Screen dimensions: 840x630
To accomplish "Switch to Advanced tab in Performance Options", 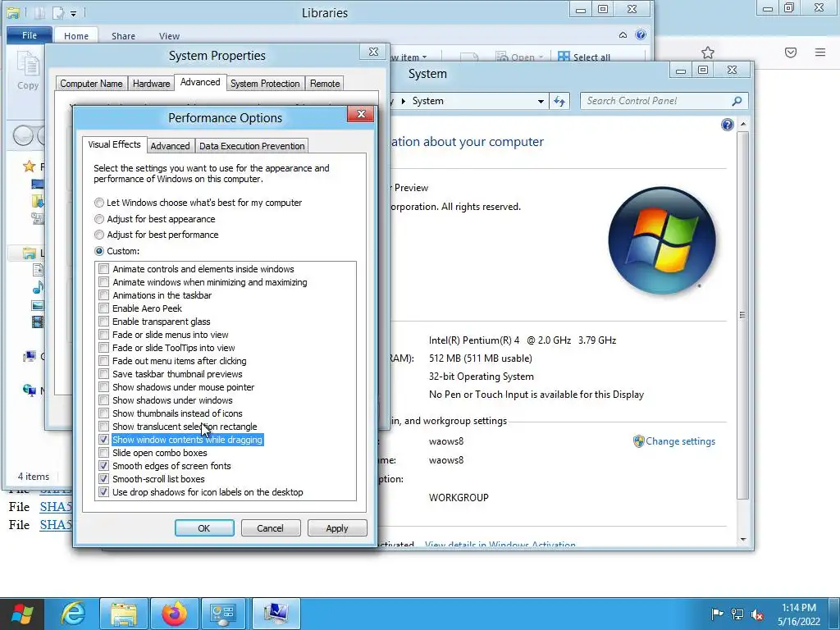I will pyautogui.click(x=170, y=146).
